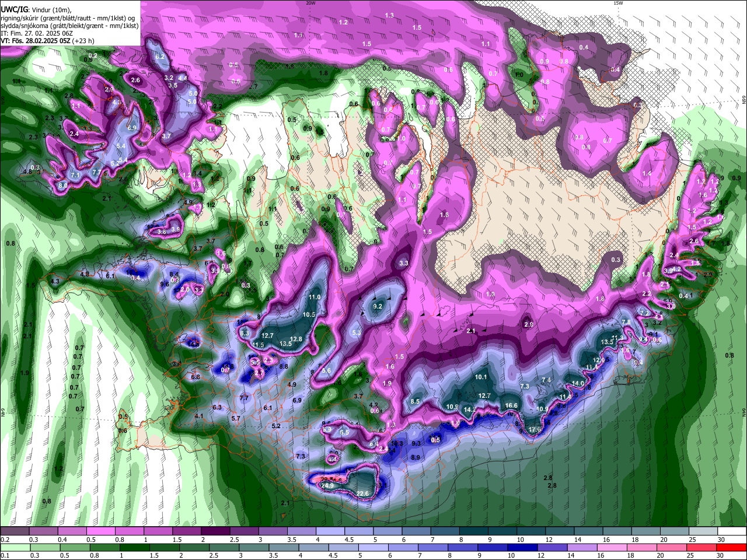
Task: Click the 8.0 value in the Westfjords
Action: pyautogui.click(x=63, y=185)
